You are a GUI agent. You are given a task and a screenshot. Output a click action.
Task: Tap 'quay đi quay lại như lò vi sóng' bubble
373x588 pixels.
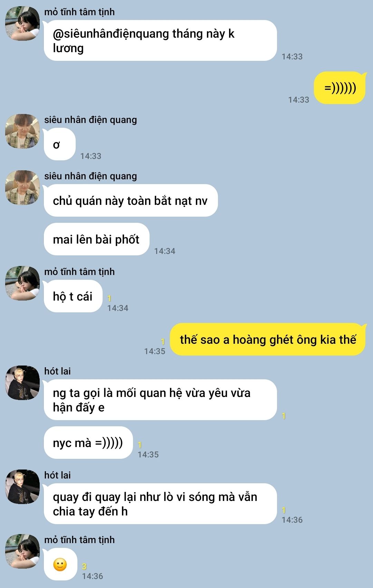click(x=160, y=504)
